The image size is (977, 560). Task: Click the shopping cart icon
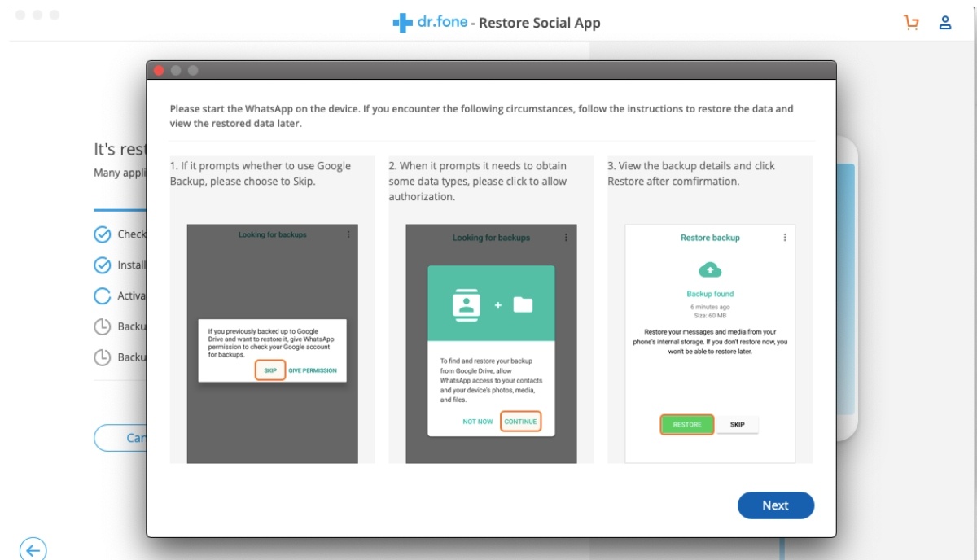912,23
